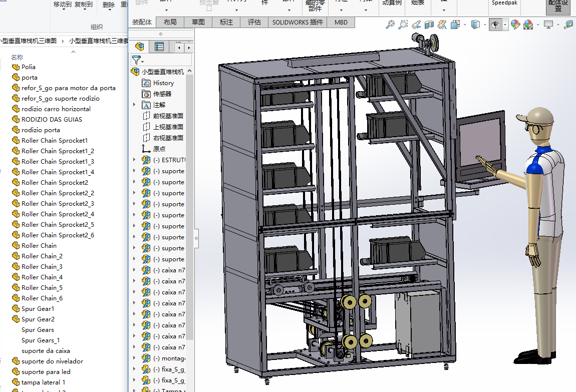Open the Edit Appearance color tool
Image resolution: width=576 pixels, height=392 pixels.
pyautogui.click(x=515, y=25)
